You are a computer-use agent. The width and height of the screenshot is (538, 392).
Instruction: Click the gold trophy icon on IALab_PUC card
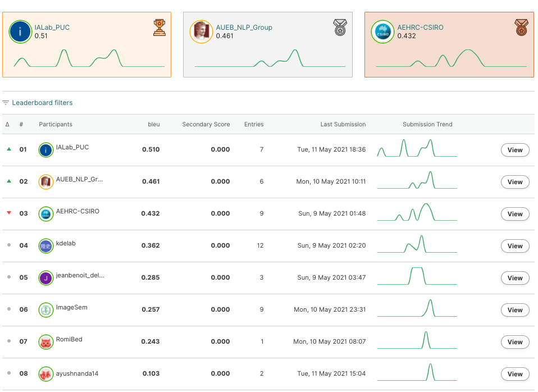(159, 27)
